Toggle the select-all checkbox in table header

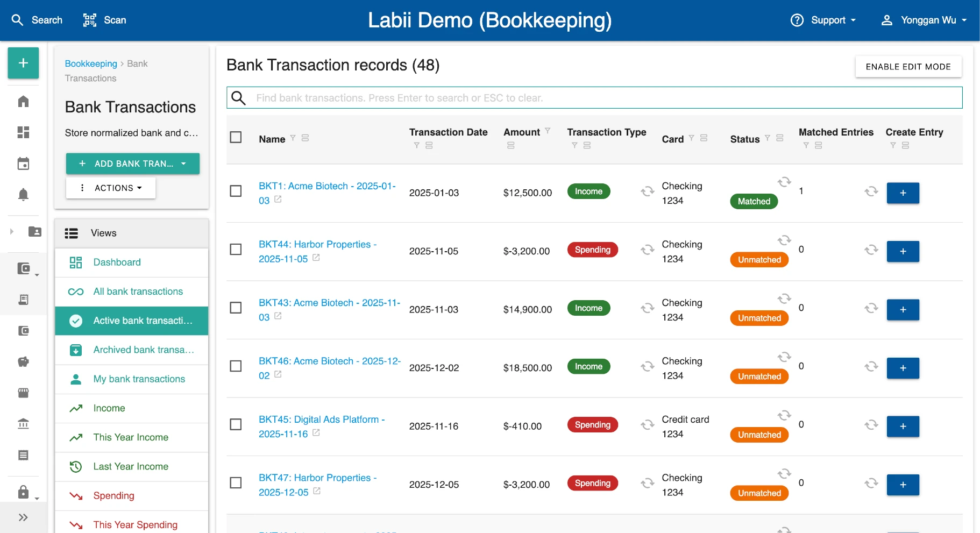tap(236, 137)
